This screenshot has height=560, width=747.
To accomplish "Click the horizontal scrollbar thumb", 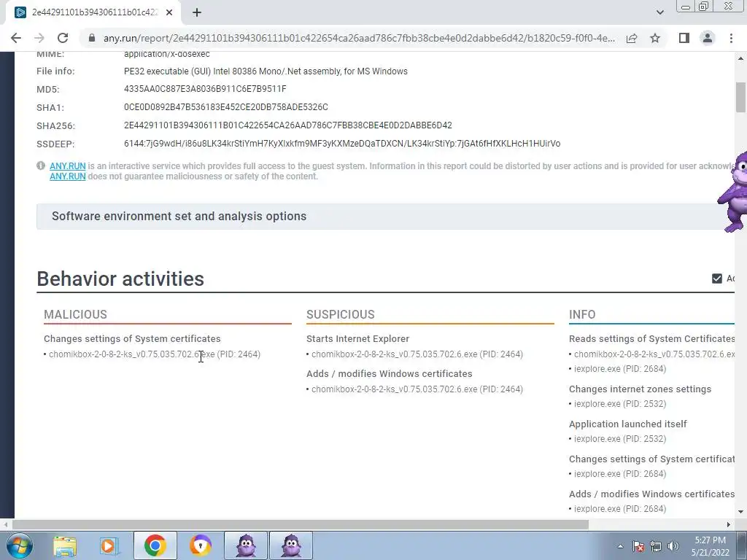I will 300,525.
